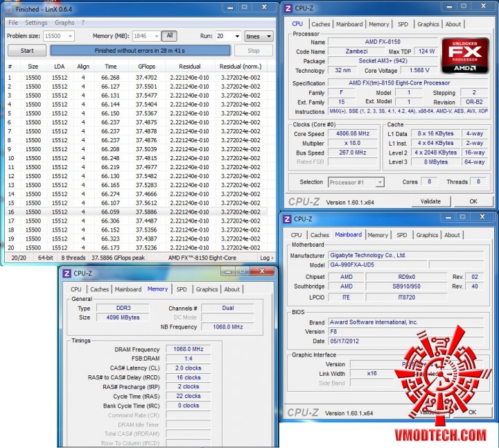The height and width of the screenshot is (448, 499).
Task: Select SPD tab in Memory window
Action: coord(182,289)
